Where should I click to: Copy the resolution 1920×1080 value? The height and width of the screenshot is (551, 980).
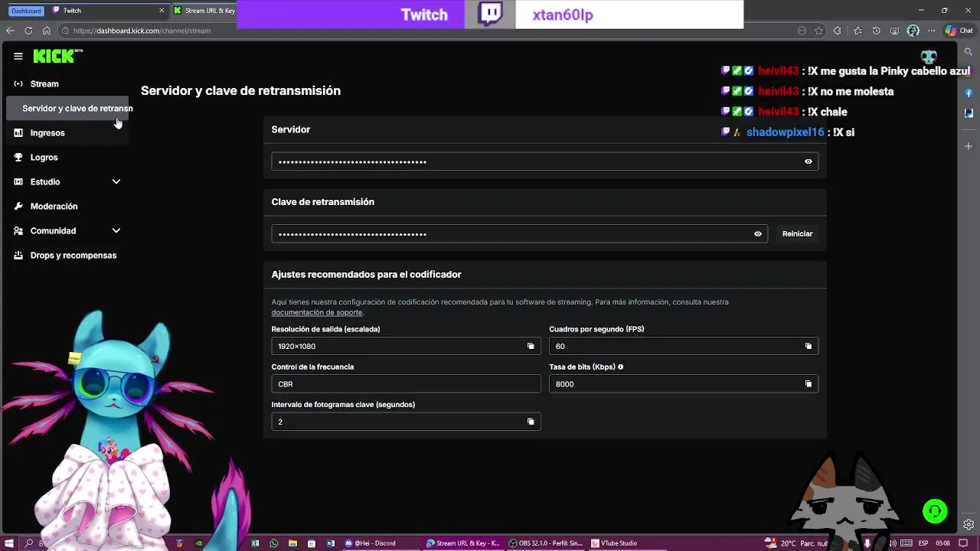(531, 346)
